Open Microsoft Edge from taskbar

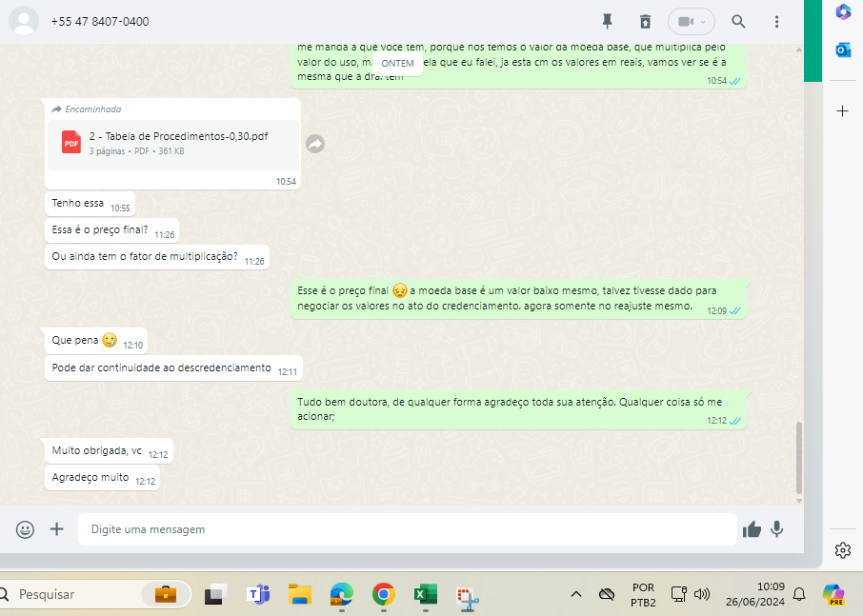click(x=342, y=594)
